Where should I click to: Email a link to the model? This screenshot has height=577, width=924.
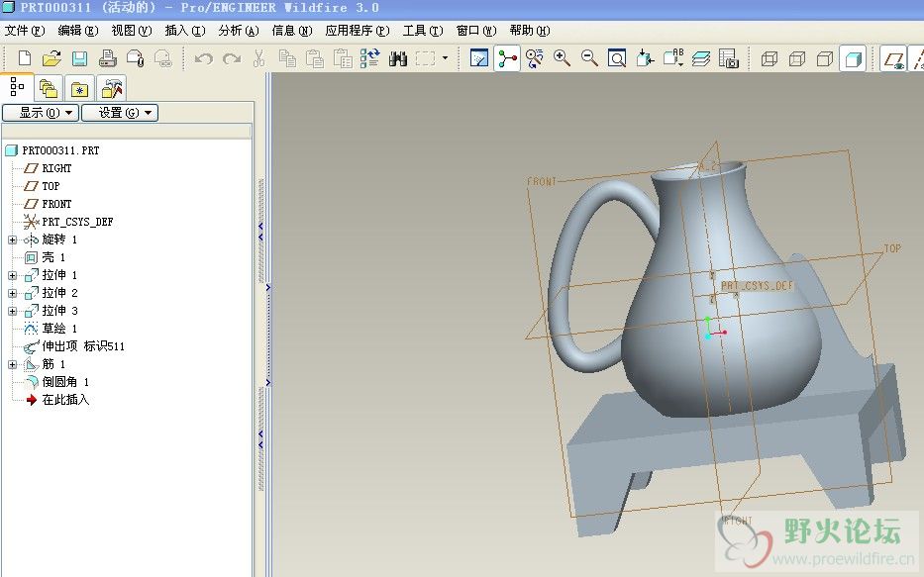162,58
